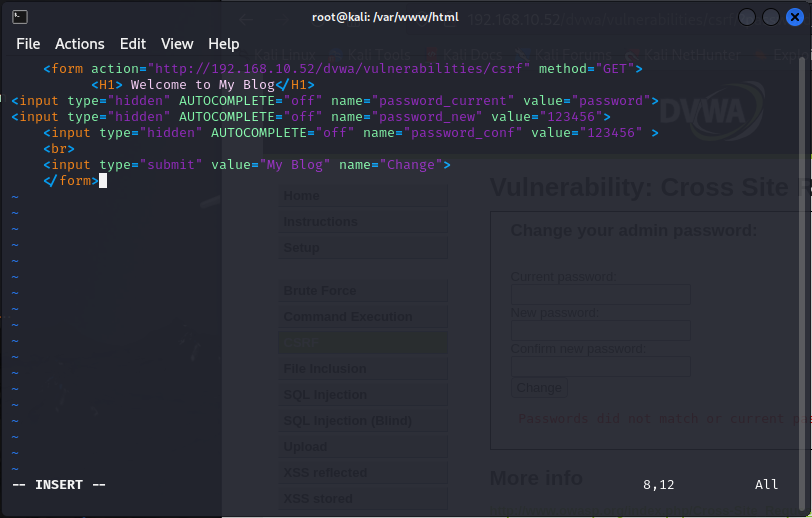Open the Edit menu
This screenshot has height=518, width=812.
pyautogui.click(x=133, y=44)
